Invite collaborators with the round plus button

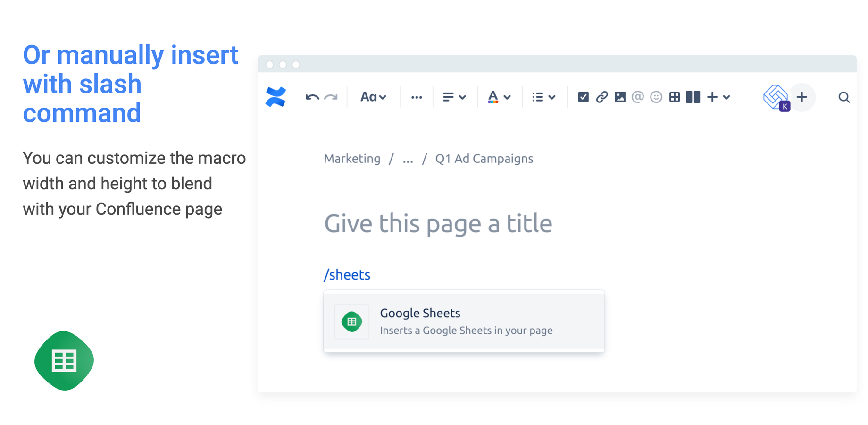[802, 97]
